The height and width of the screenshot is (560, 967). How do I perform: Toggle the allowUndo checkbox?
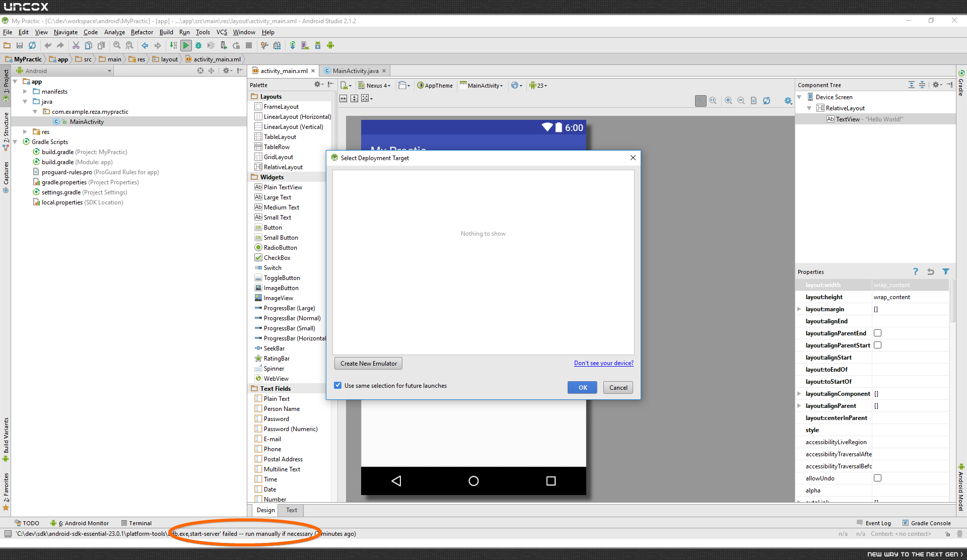877,478
